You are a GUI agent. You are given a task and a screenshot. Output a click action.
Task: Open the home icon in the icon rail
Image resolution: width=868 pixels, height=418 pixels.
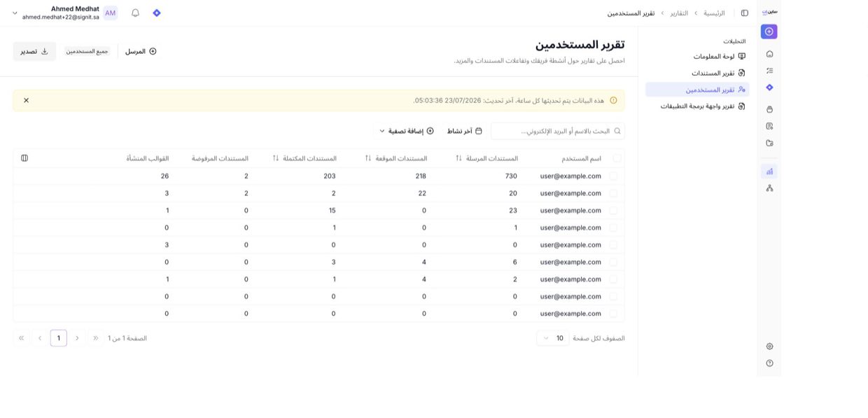769,54
